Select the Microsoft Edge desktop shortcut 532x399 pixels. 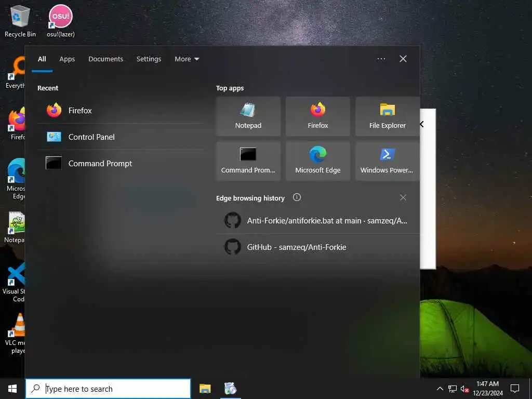coord(16,179)
